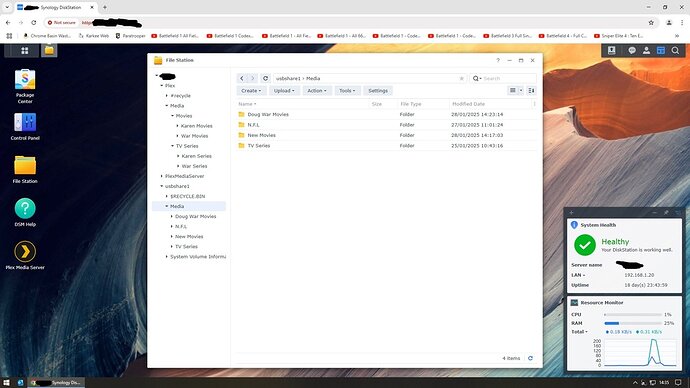Open DSM Help desktop icon
Screen dimensions: 690x388
pos(25,212)
